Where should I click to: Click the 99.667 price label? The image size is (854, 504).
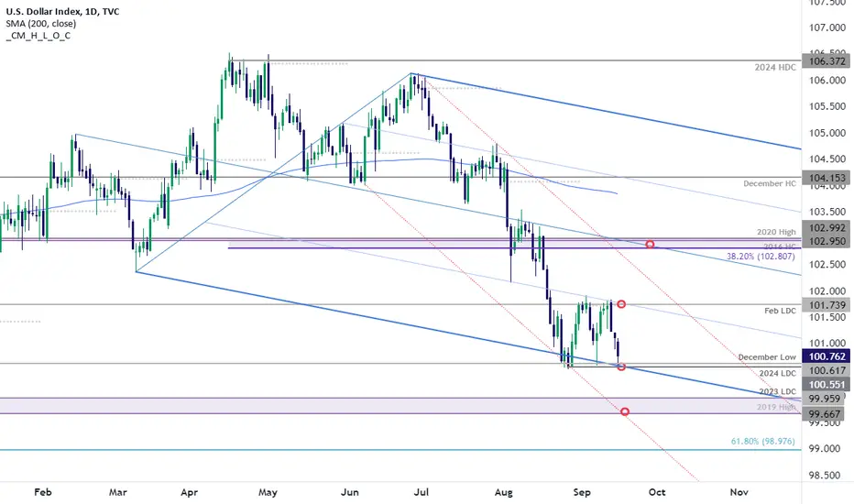point(825,414)
